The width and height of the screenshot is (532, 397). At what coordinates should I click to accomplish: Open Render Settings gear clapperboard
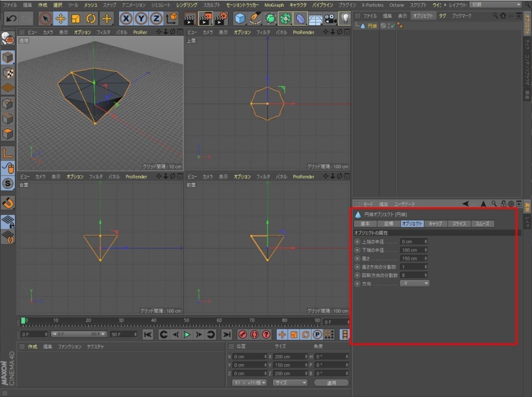point(221,18)
